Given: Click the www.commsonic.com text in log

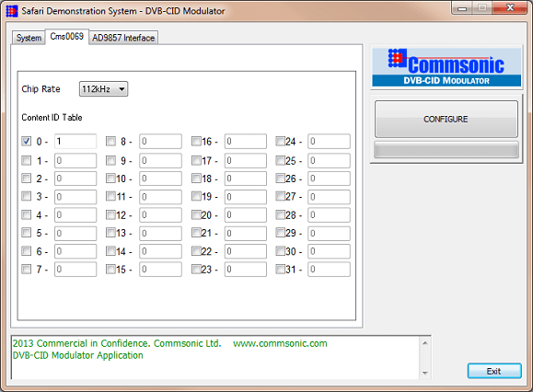Looking at the screenshot, I should [280, 343].
